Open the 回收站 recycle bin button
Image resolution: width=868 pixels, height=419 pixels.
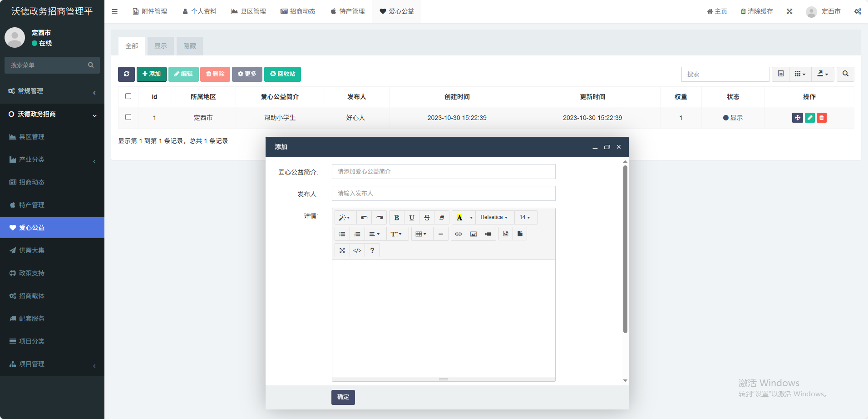coord(282,74)
